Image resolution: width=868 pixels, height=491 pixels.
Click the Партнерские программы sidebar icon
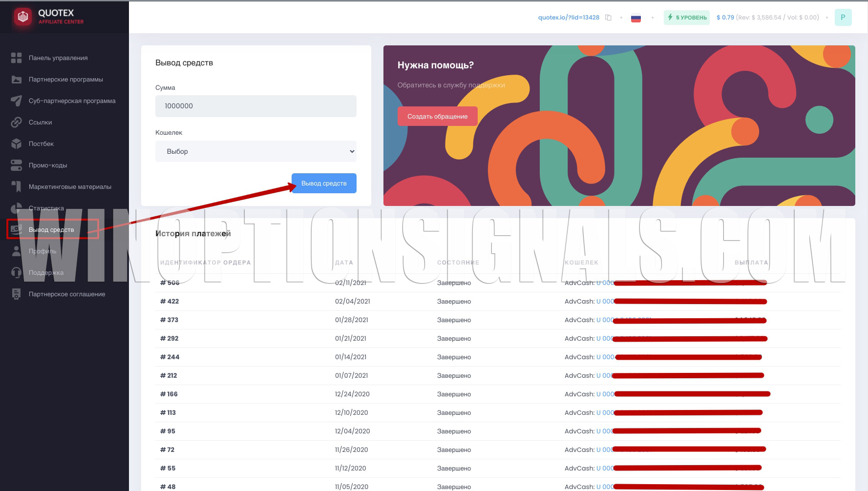(x=16, y=80)
